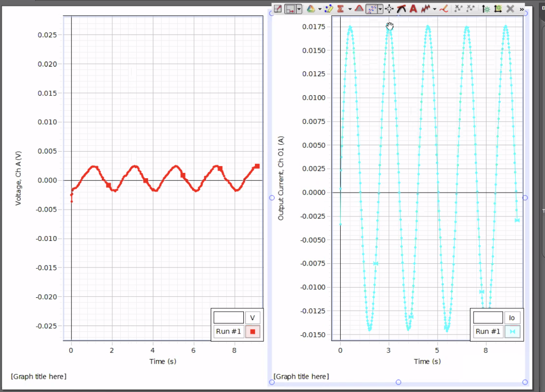Click the text annotation A tool
Image resolution: width=545 pixels, height=392 pixels.
click(x=413, y=9)
